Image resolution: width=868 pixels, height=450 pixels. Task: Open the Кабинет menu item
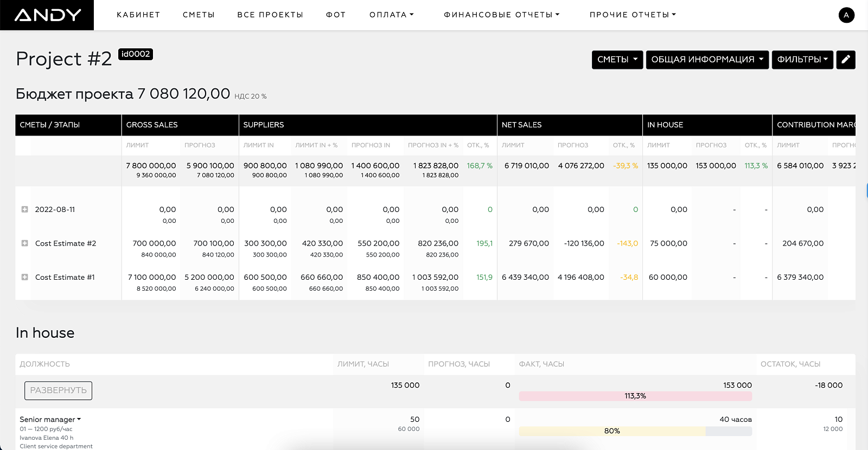[x=138, y=15]
